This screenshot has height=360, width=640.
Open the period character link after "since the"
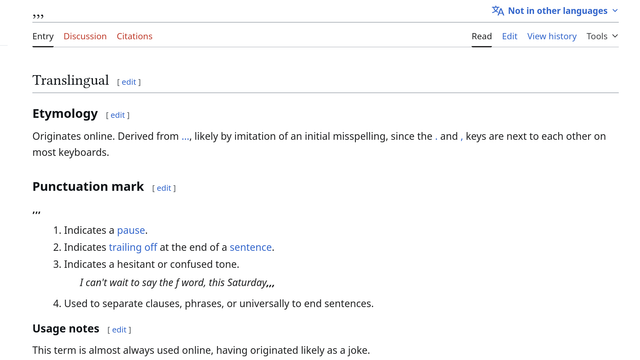coord(436,138)
